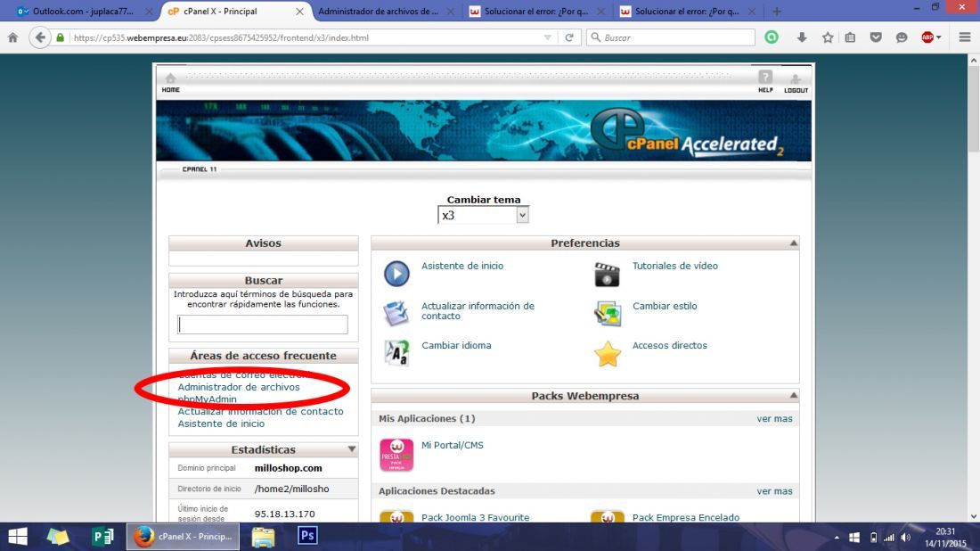Open the Asistente de inicio play icon
Viewport: 980px width, 551px height.
[396, 274]
